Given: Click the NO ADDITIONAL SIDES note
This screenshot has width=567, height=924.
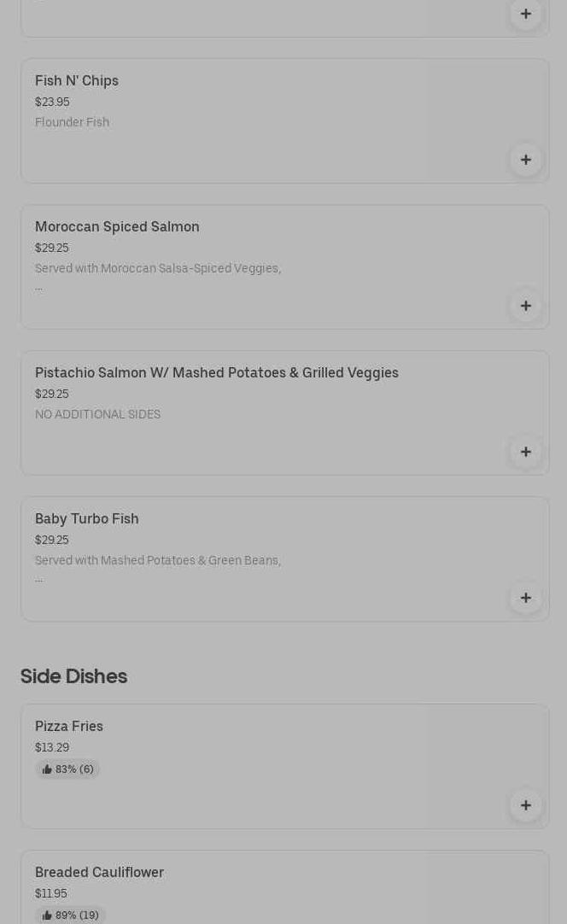Looking at the screenshot, I should (97, 415).
